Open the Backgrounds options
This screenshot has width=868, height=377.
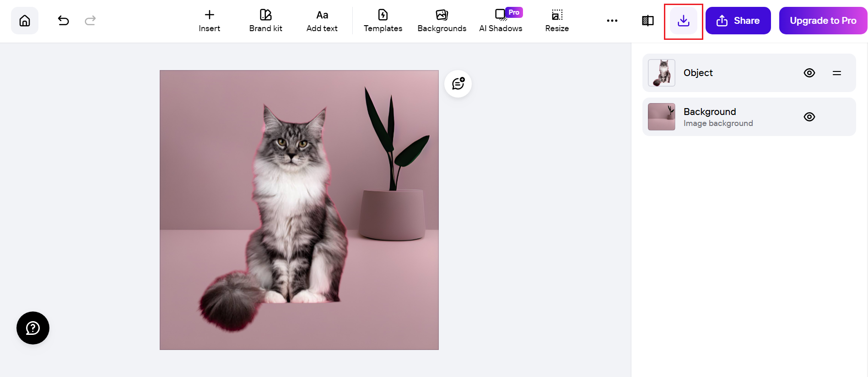[442, 21]
